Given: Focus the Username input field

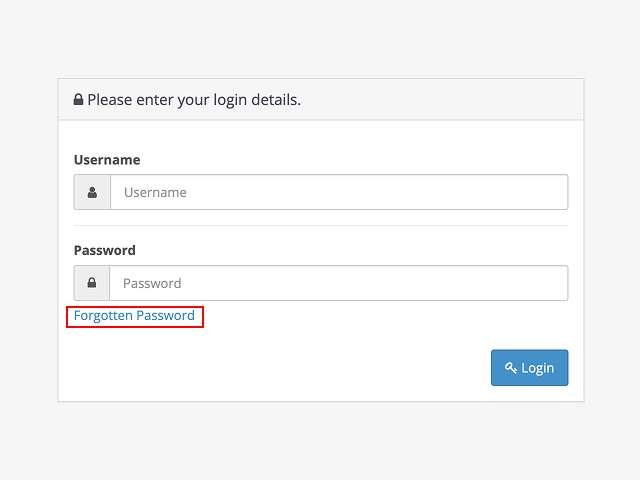Looking at the screenshot, I should click(x=338, y=192).
